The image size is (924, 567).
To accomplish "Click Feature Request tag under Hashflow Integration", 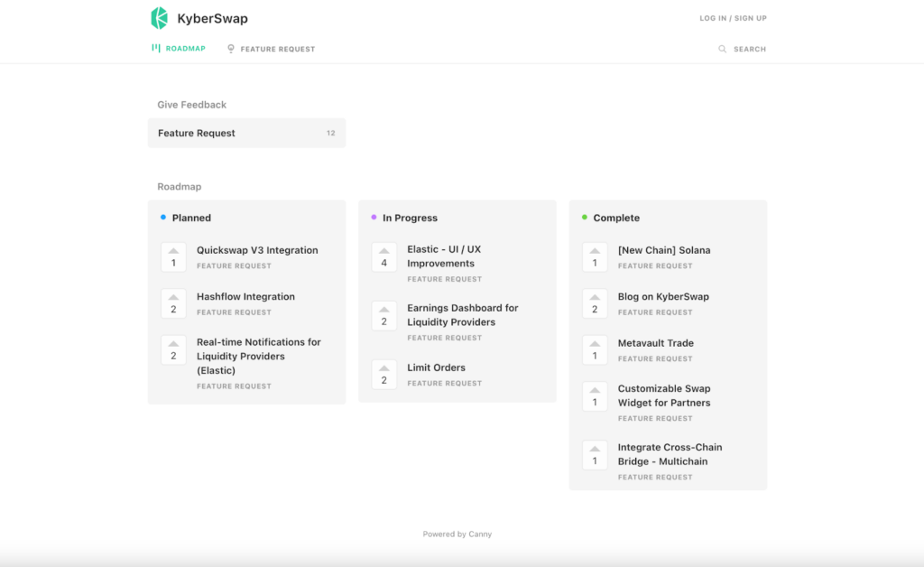I will (234, 312).
